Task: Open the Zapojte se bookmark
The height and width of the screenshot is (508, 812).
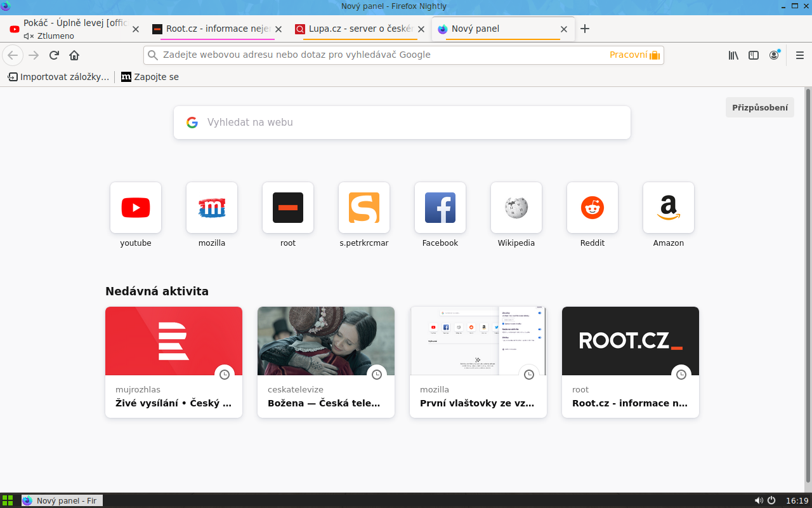Action: (x=150, y=77)
